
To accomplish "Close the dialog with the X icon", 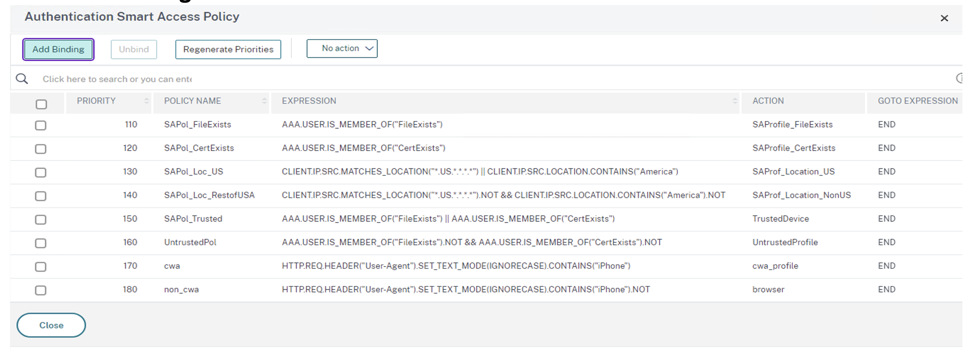I will [944, 18].
